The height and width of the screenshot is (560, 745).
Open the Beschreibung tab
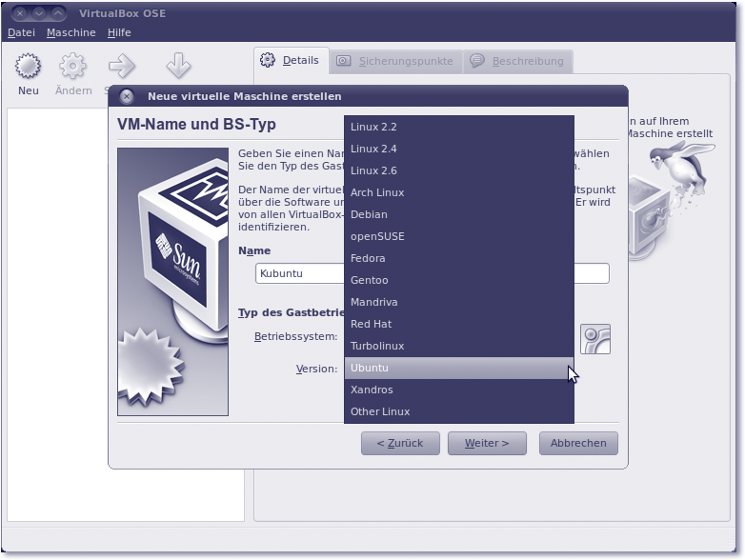(518, 61)
